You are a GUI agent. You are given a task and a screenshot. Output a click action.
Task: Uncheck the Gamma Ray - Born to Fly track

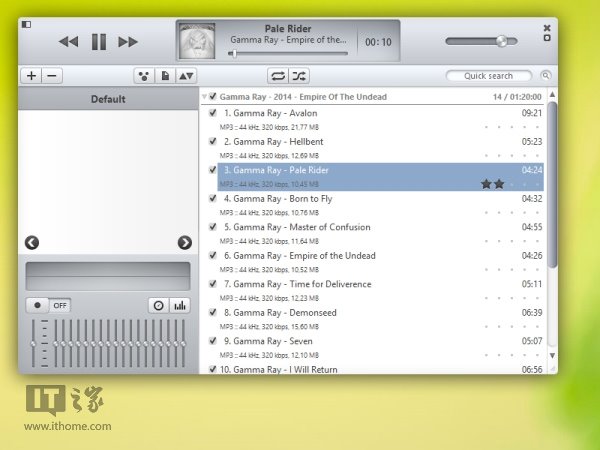coord(212,199)
